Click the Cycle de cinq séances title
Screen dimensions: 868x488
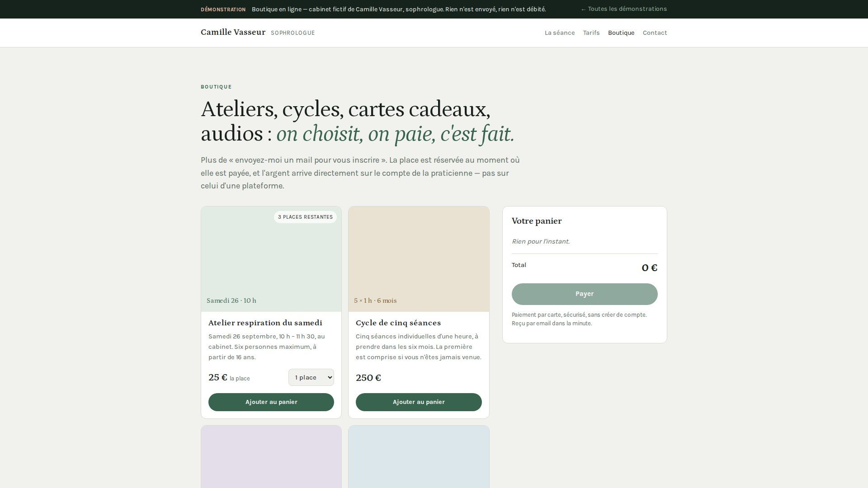[x=398, y=323]
